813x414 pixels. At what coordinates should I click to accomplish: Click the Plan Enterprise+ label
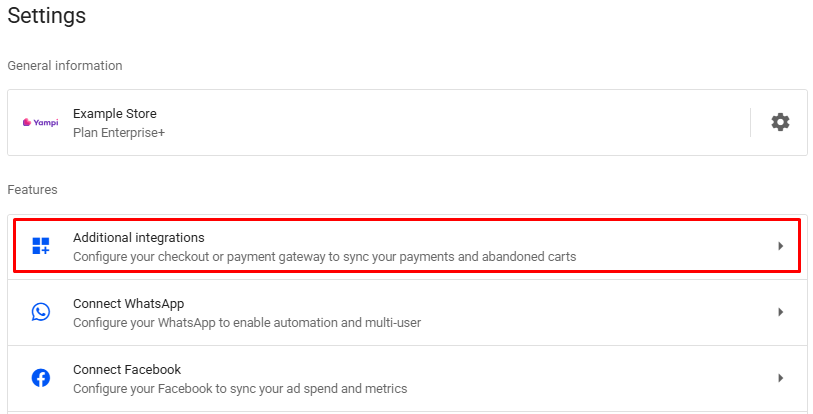118,132
